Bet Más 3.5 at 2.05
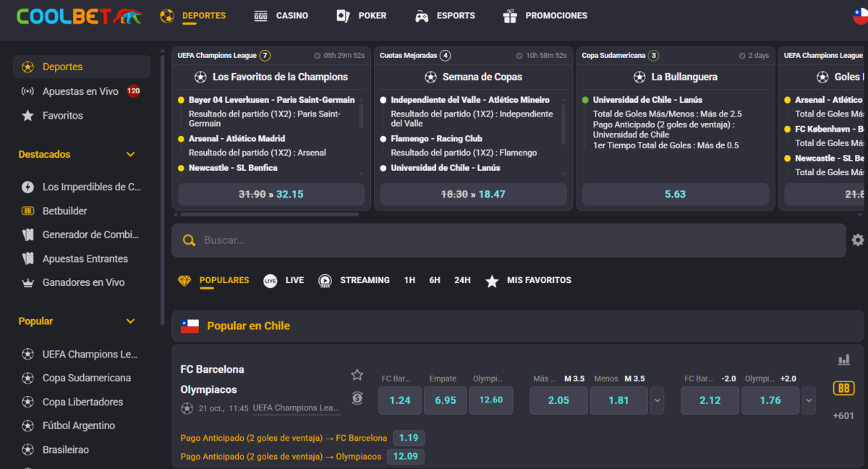The width and height of the screenshot is (868, 469). coord(558,400)
